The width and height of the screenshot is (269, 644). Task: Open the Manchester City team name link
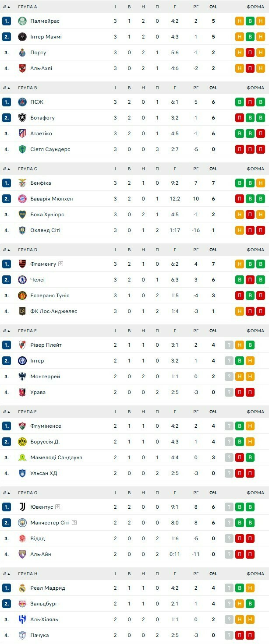click(x=50, y=523)
